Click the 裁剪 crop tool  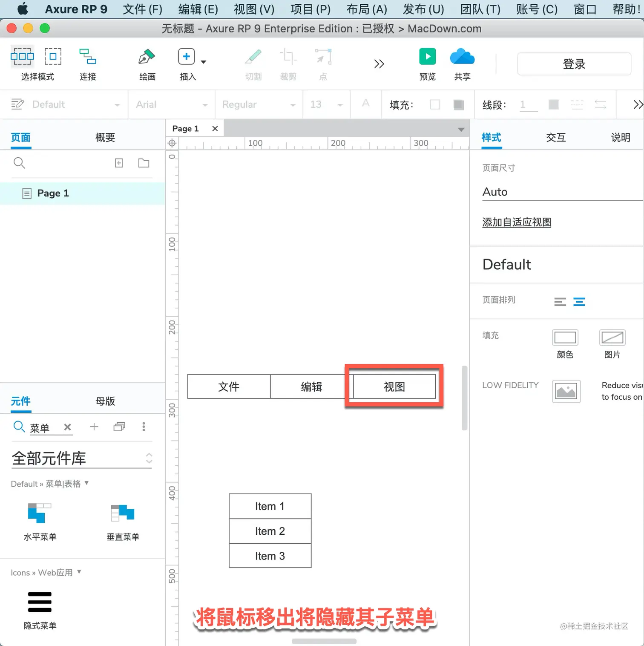click(x=288, y=57)
